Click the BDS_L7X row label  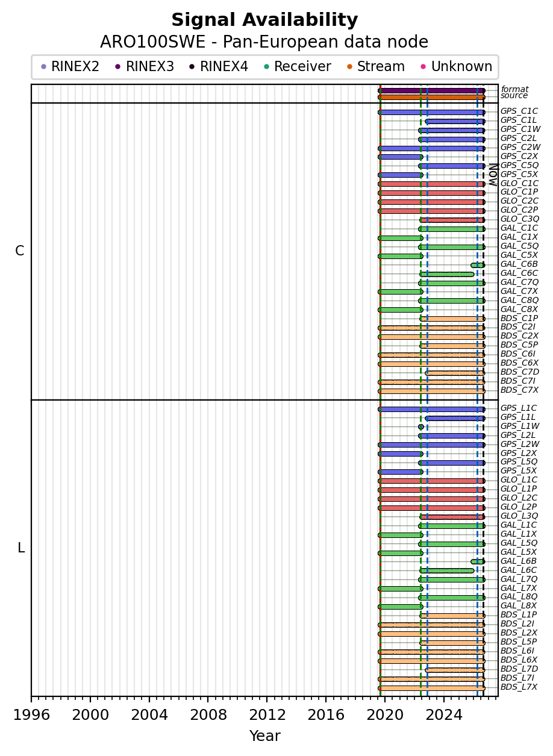pos(519,687)
